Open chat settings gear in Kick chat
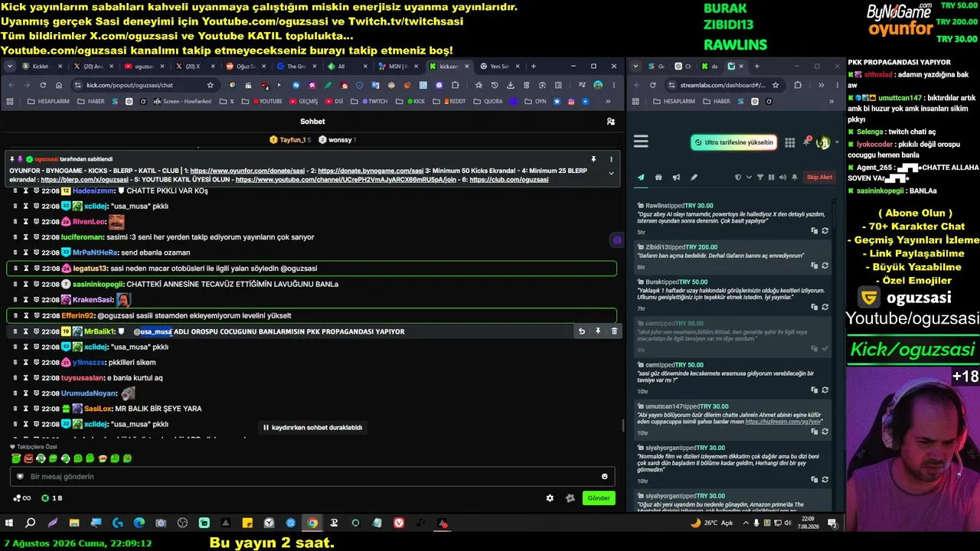This screenshot has height=551, width=980. coord(550,498)
